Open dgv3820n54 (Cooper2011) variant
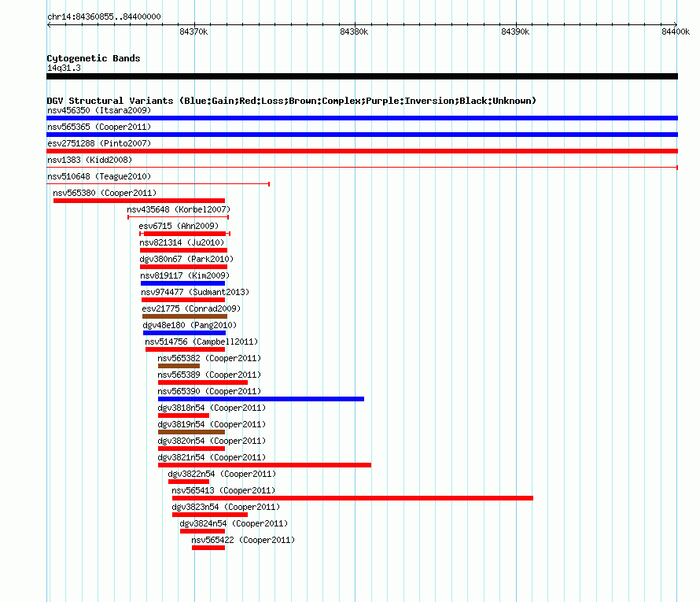Screen dimensions: 700x602 click(212, 441)
